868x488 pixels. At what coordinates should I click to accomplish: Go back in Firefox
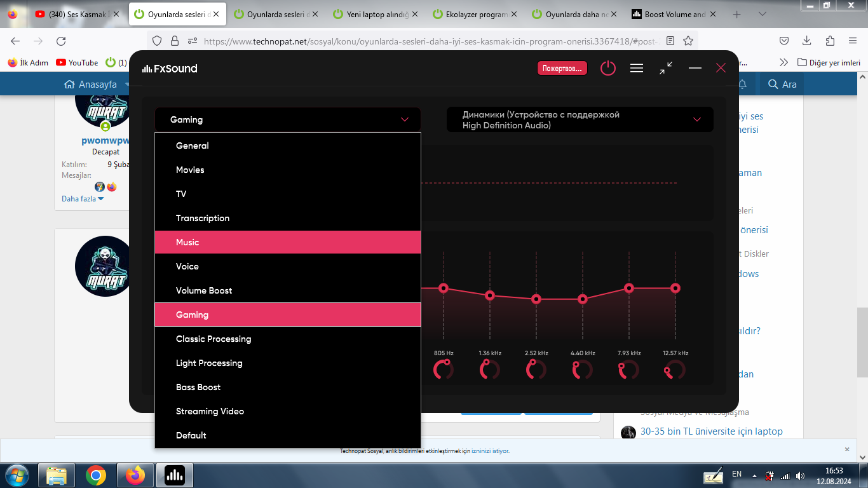pyautogui.click(x=15, y=41)
